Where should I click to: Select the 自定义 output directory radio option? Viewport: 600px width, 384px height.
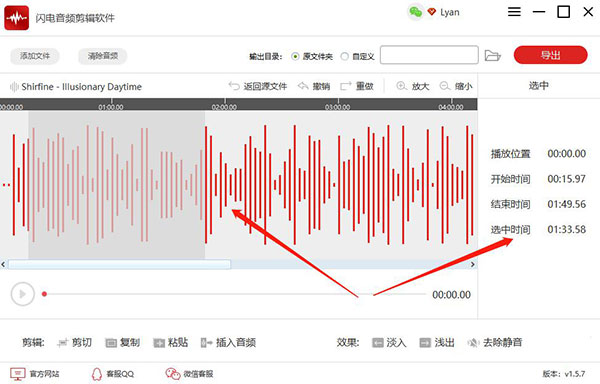click(344, 57)
